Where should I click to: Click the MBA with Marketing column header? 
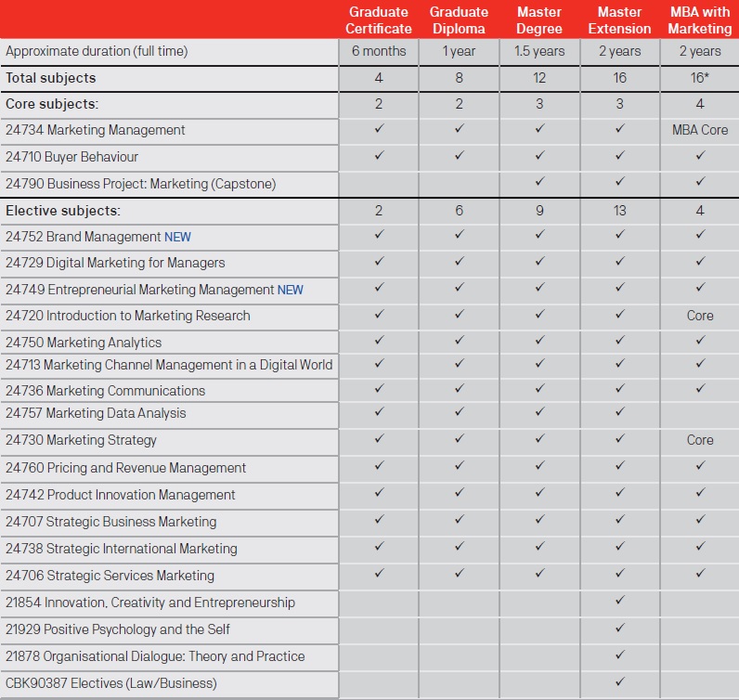[700, 20]
